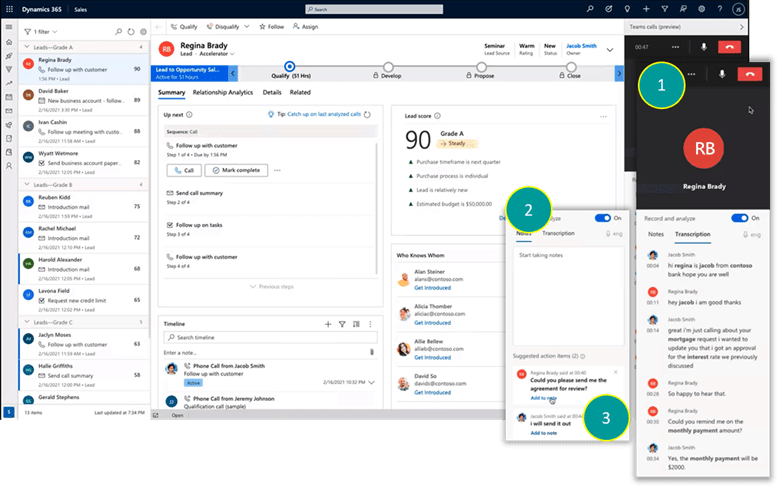Open the Relationship Analytics tab
Screen dimensions: 780x489
click(223, 93)
